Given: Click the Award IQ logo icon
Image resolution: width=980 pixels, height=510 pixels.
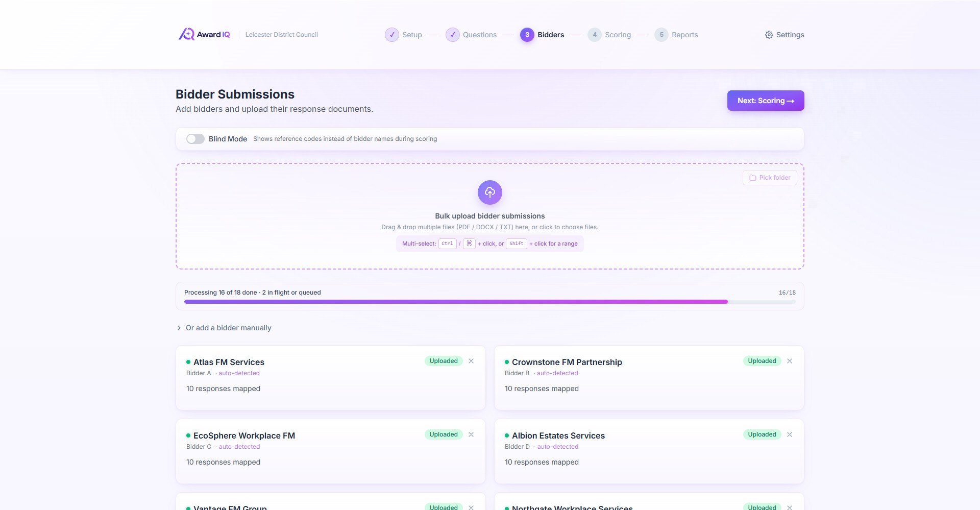Looking at the screenshot, I should [186, 34].
